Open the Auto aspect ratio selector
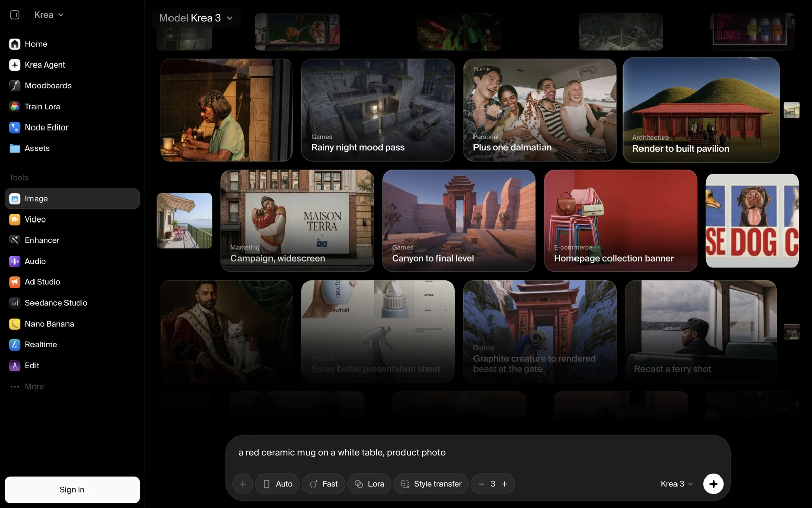Viewport: 812px width, 508px height. pyautogui.click(x=278, y=484)
